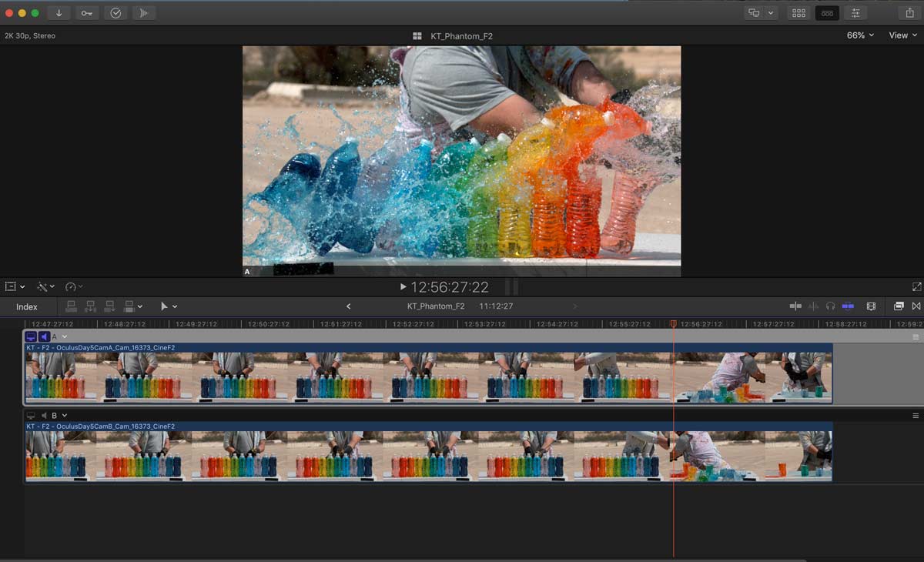Click the playhead marker at the ruler top

[673, 324]
